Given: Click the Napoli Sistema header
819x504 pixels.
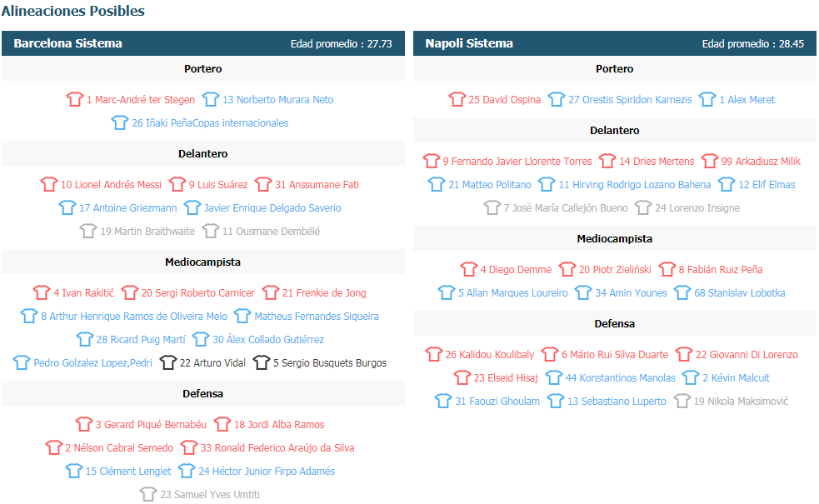Looking at the screenshot, I should click(x=469, y=43).
